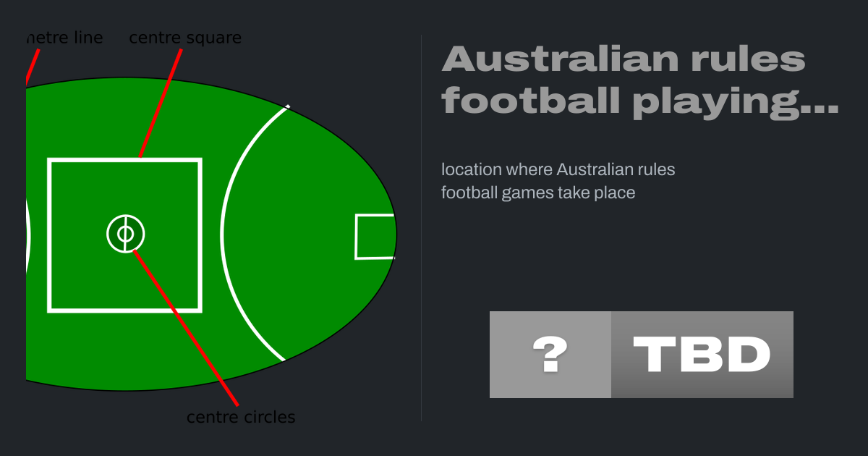Select the description text about game location
This screenshot has width=868, height=456.
pos(558,181)
